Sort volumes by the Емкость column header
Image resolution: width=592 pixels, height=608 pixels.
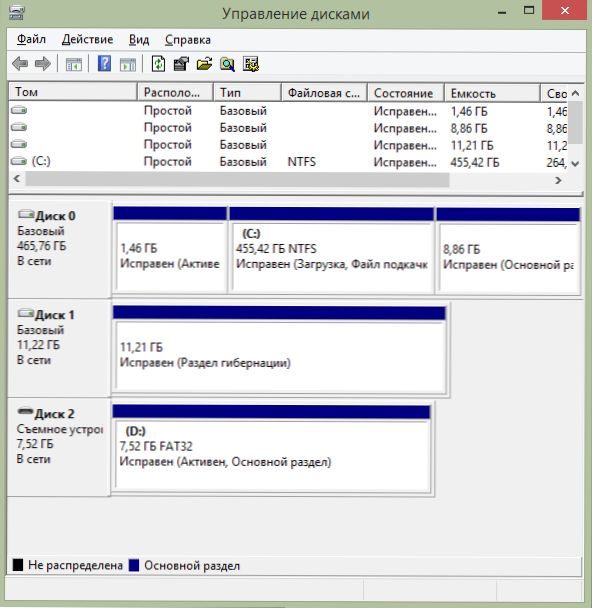(x=492, y=93)
